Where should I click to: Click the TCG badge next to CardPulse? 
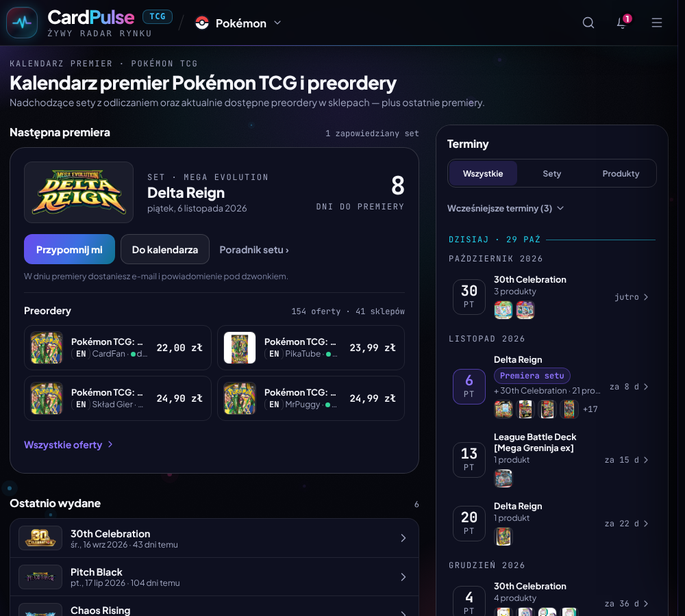(158, 16)
